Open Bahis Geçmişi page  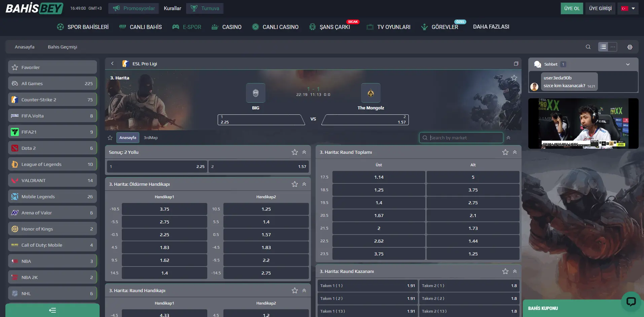[x=62, y=47]
